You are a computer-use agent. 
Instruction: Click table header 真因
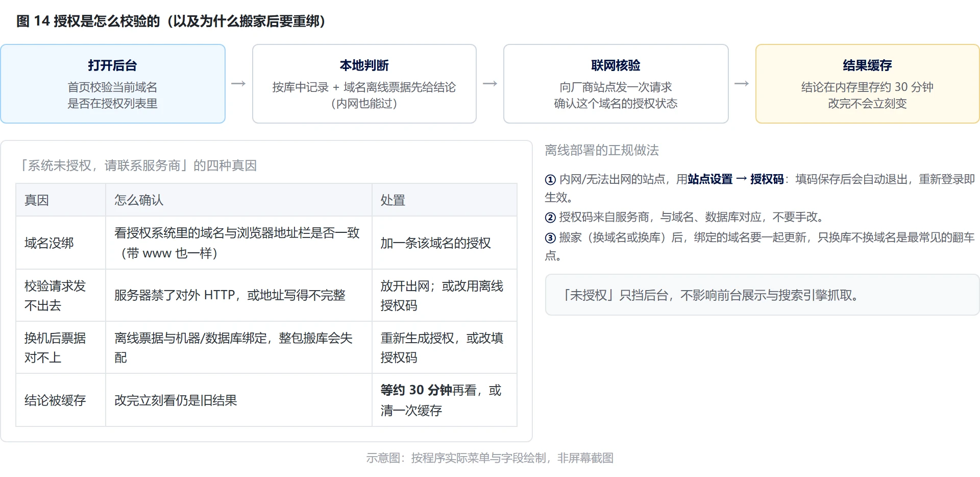coord(61,200)
